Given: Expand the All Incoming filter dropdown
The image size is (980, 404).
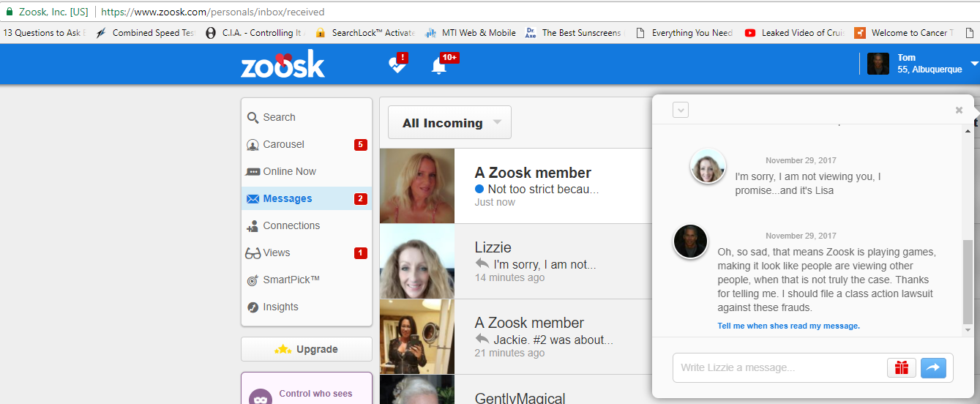Looking at the screenshot, I should 449,123.
